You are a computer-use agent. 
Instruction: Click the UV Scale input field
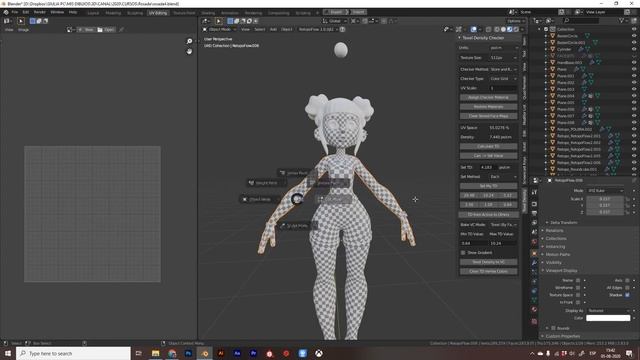503,88
